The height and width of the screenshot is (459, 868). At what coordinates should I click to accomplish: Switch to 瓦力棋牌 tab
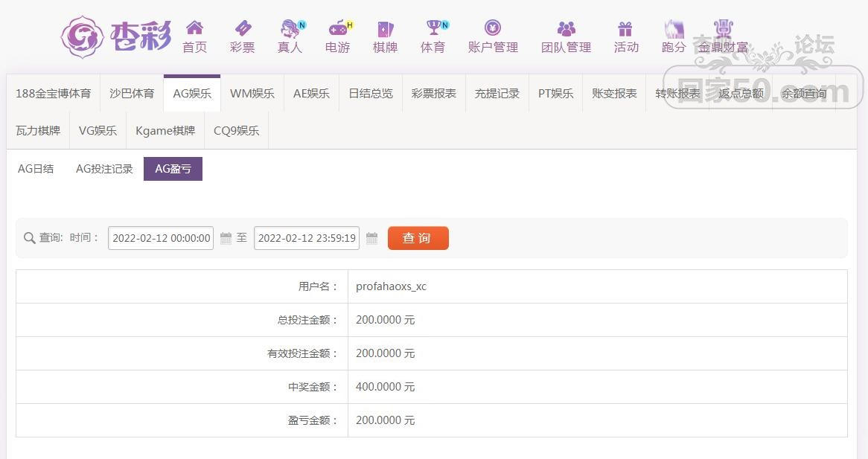tap(38, 130)
